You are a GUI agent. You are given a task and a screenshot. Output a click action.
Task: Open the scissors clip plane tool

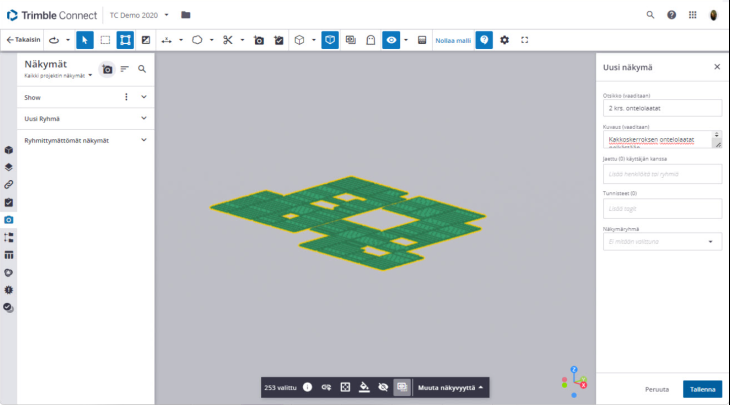(228, 40)
